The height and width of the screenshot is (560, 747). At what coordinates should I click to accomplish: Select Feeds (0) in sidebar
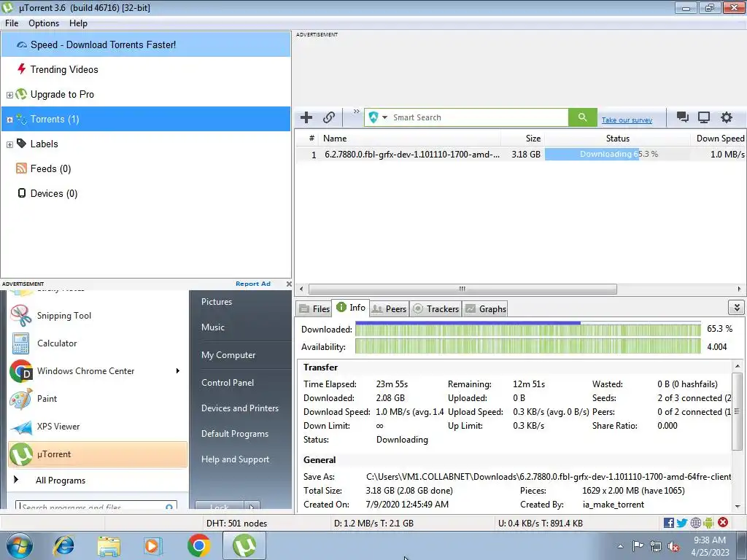[x=146, y=168]
